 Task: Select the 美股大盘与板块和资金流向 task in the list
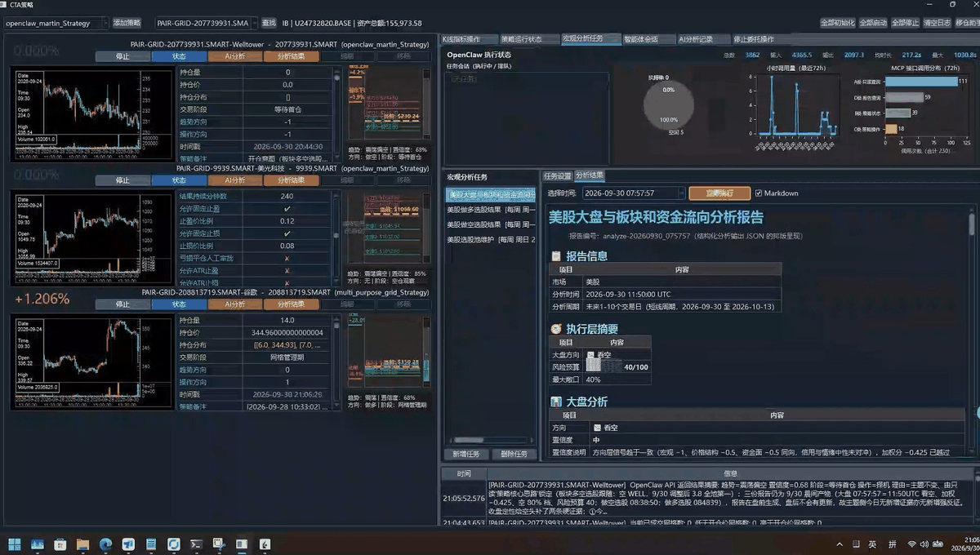click(491, 194)
